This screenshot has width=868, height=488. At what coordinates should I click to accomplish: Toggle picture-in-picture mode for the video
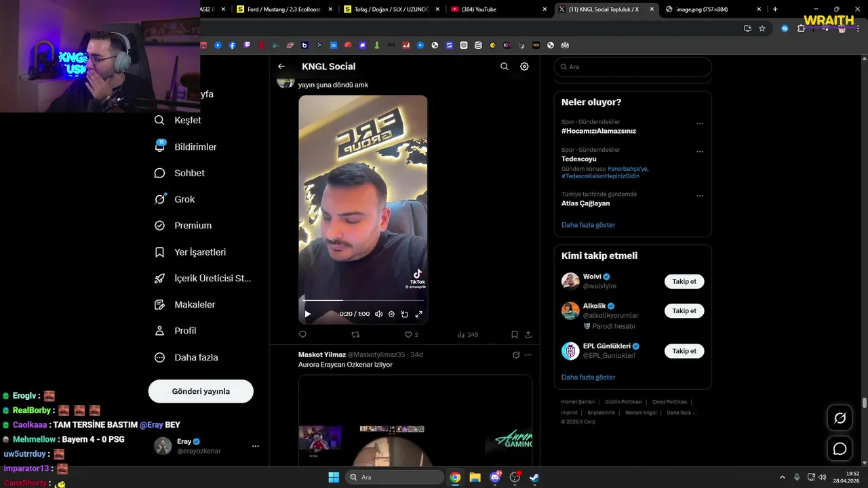pos(404,314)
